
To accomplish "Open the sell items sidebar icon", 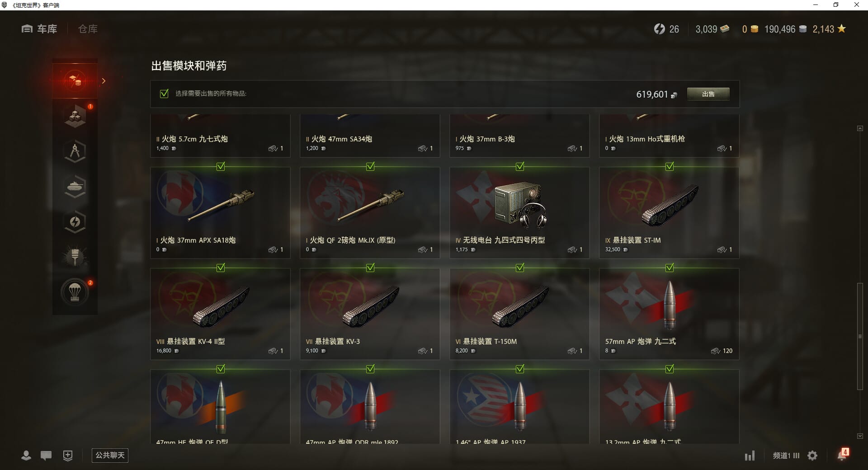I will (75, 81).
